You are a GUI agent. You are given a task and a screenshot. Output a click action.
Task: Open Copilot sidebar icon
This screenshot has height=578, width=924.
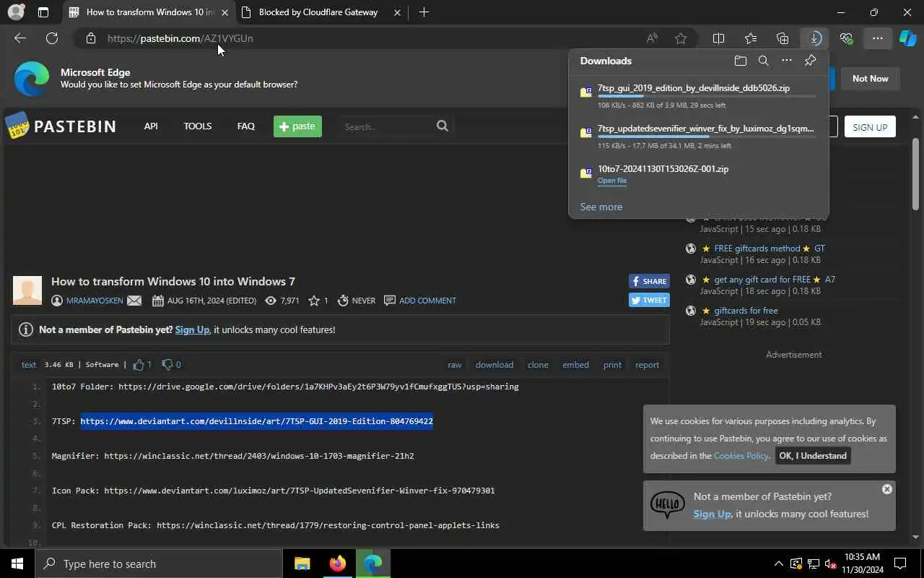click(x=907, y=38)
